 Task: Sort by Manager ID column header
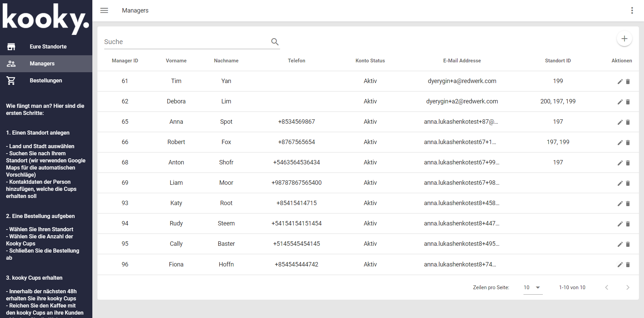tap(125, 61)
